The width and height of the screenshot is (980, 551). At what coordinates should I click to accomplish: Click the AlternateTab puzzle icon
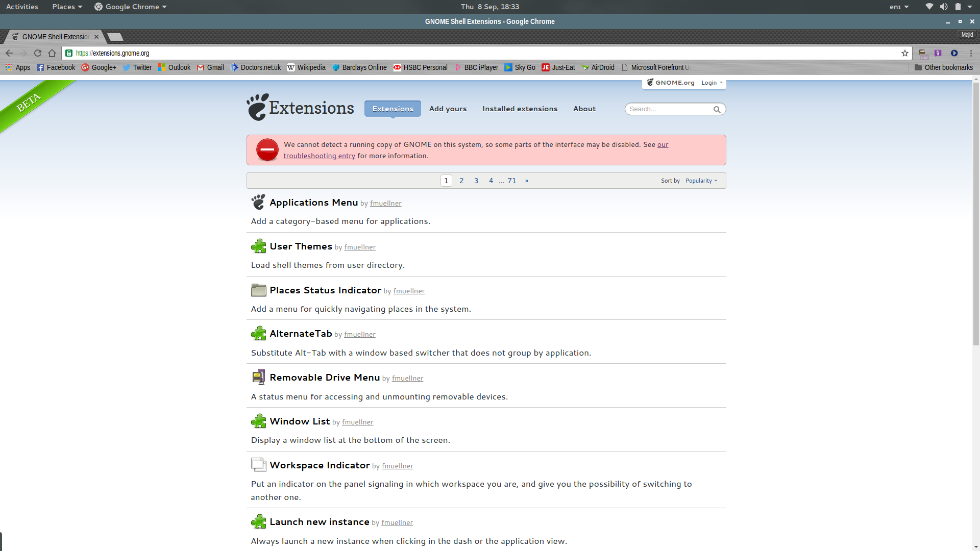tap(258, 334)
